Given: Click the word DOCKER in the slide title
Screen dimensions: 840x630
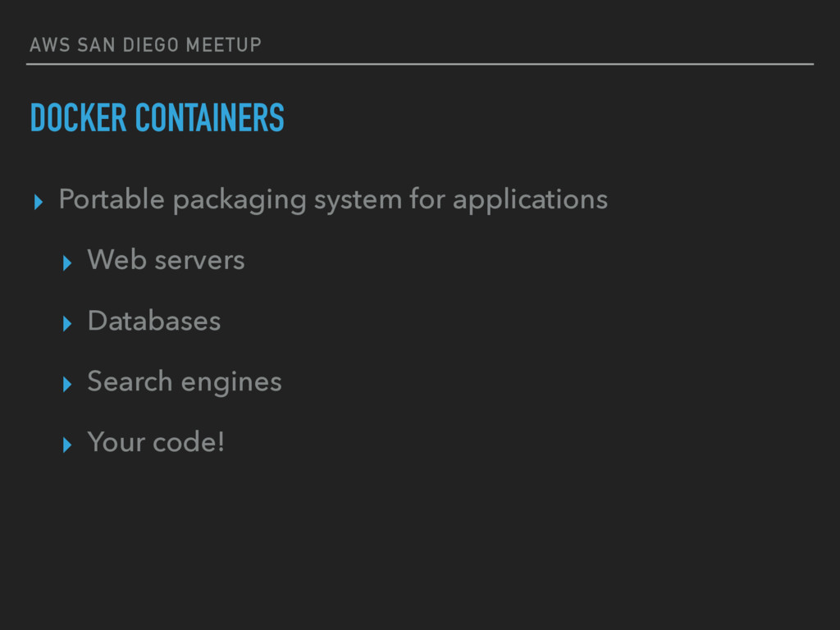Looking at the screenshot, I should (x=78, y=117).
